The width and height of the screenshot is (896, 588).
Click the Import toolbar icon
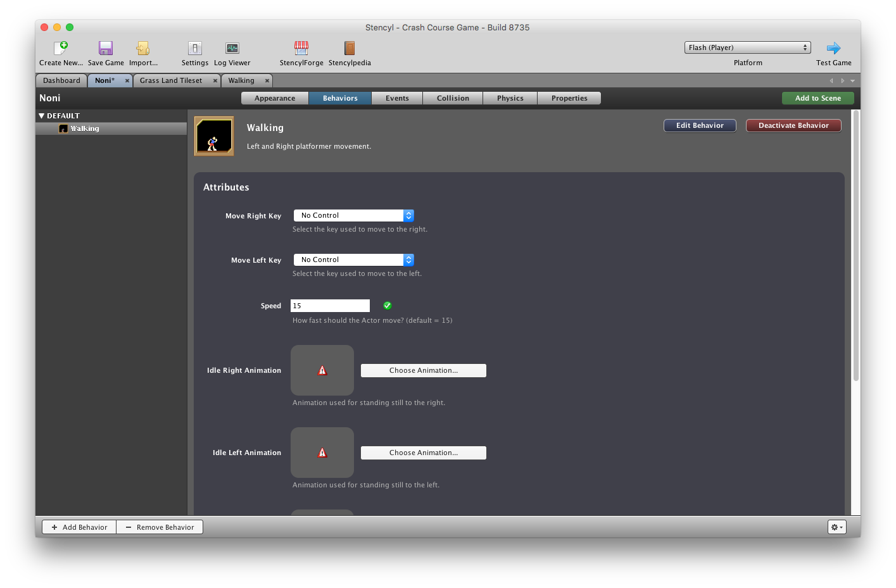[143, 48]
